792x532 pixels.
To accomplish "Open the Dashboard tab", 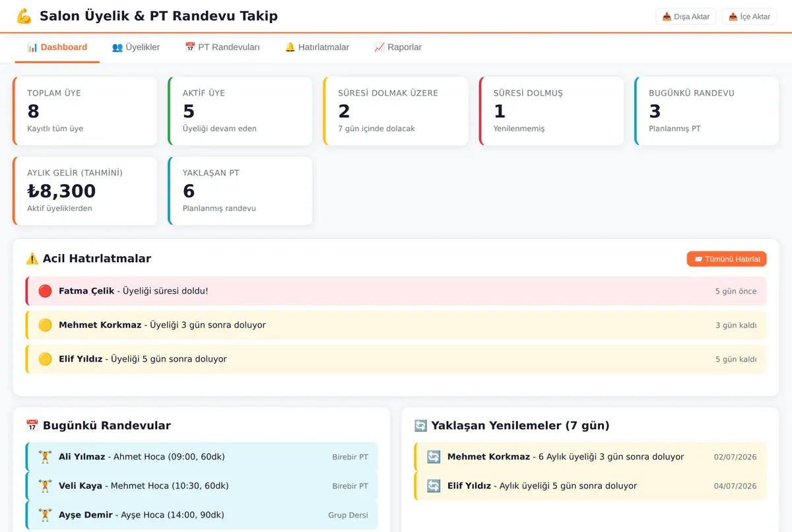I will pyautogui.click(x=57, y=48).
